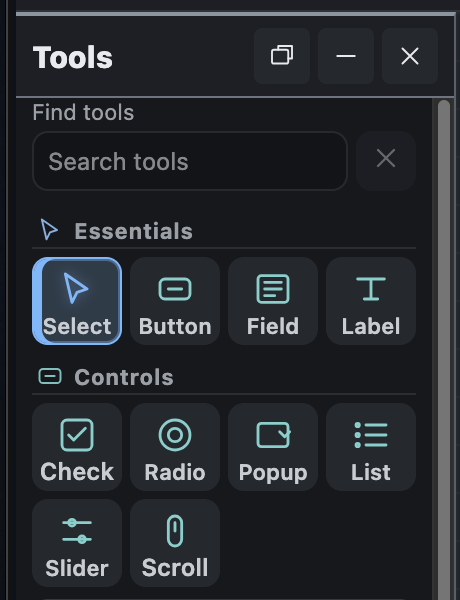Pick the Scroll bar tool

pyautogui.click(x=175, y=543)
